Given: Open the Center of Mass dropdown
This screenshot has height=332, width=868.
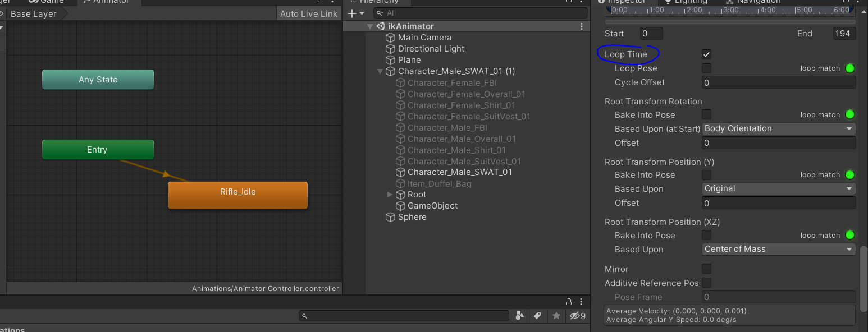Looking at the screenshot, I should pos(779,249).
